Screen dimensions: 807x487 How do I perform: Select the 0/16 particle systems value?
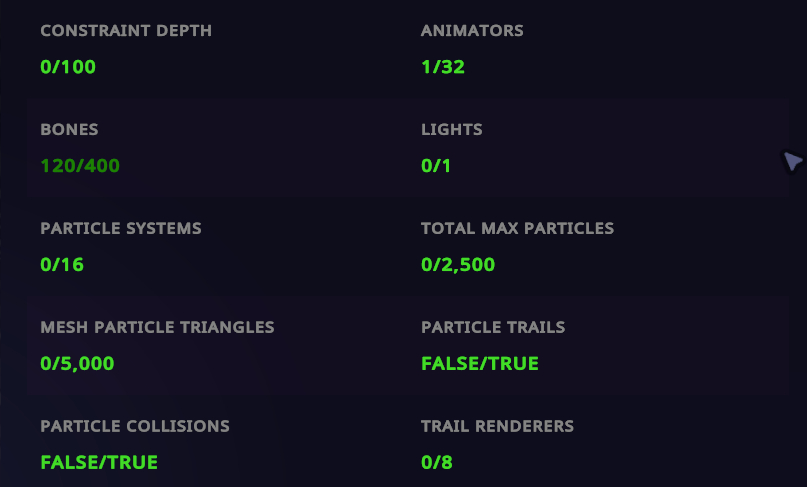[61, 265]
